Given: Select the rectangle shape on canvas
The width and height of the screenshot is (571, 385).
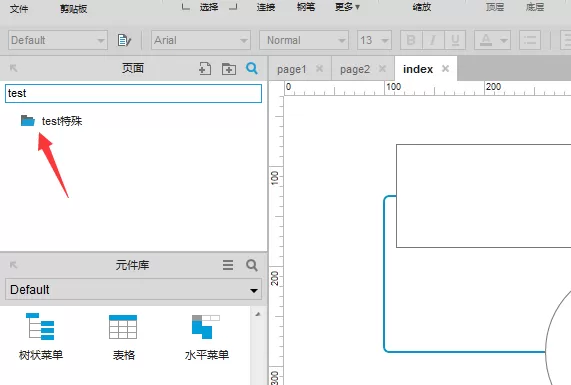Looking at the screenshot, I should click(484, 196).
